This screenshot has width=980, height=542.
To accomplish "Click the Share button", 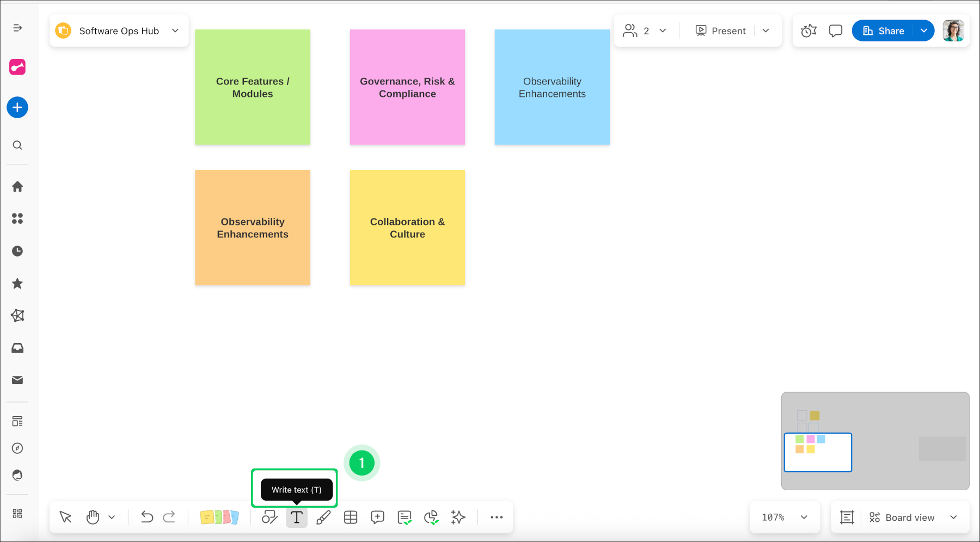I will pos(885,31).
